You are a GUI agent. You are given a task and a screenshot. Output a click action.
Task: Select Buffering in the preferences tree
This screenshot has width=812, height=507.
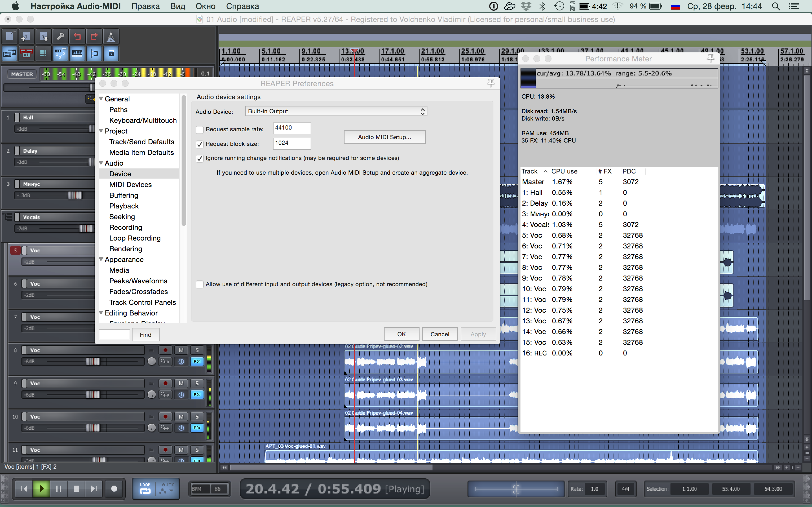tap(123, 195)
